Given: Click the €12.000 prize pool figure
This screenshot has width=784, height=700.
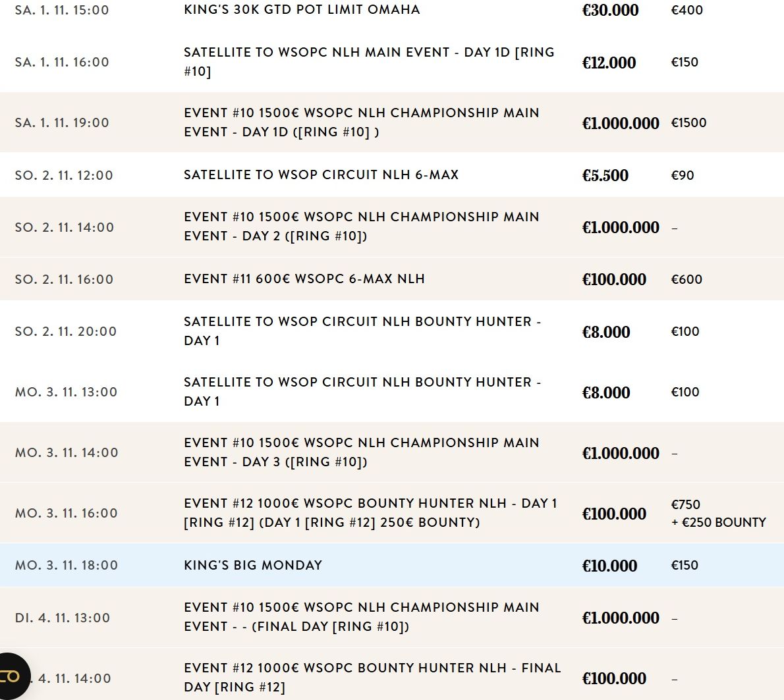Looking at the screenshot, I should pyautogui.click(x=609, y=63).
